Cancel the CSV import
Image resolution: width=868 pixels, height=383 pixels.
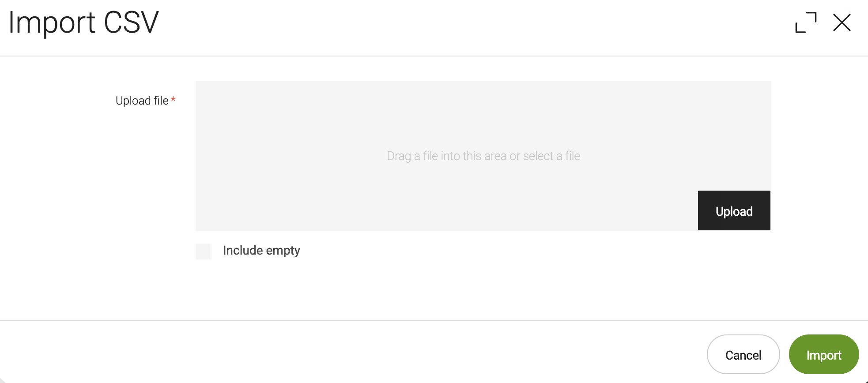(x=743, y=355)
